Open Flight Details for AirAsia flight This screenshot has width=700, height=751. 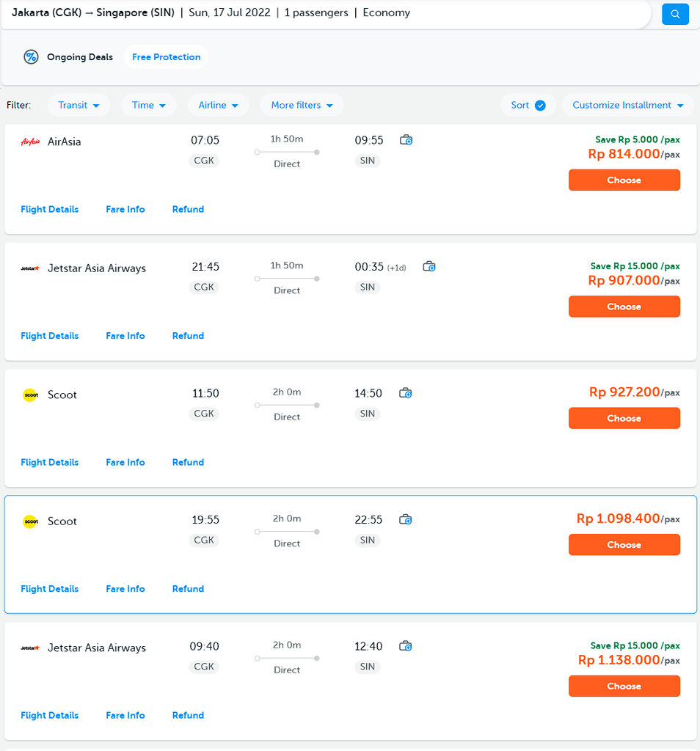tap(49, 209)
